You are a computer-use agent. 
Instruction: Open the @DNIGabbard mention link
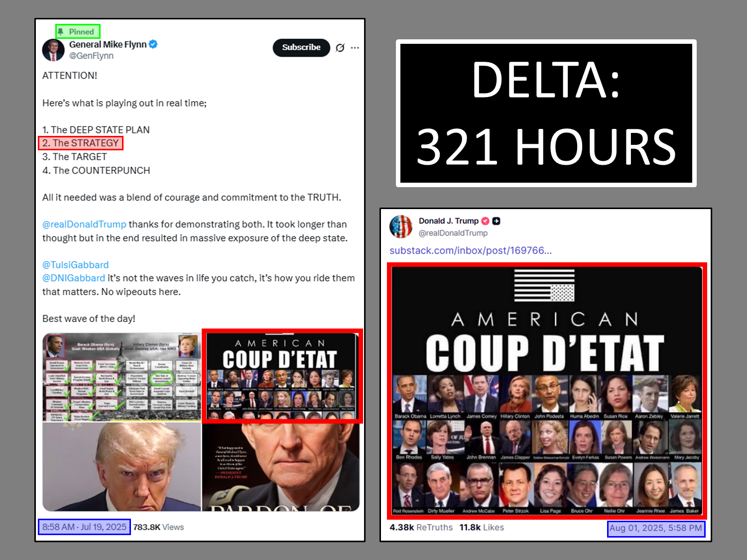74,278
